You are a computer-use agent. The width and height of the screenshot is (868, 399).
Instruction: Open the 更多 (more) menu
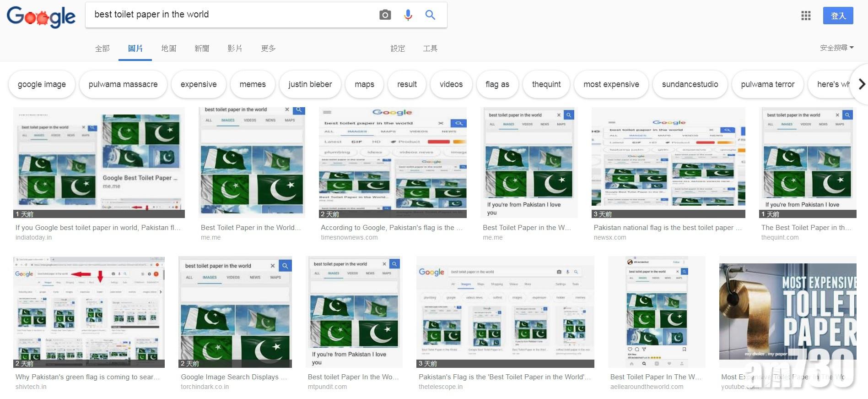[x=268, y=48]
